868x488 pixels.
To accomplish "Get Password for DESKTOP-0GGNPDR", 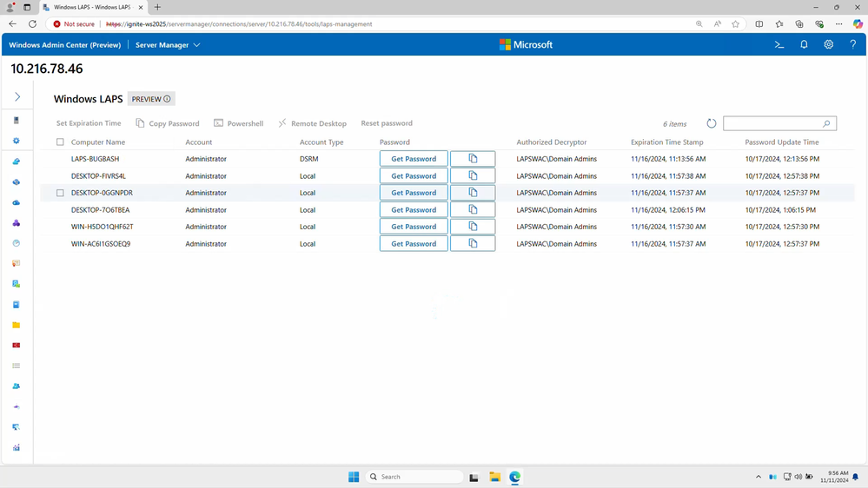I will click(414, 193).
